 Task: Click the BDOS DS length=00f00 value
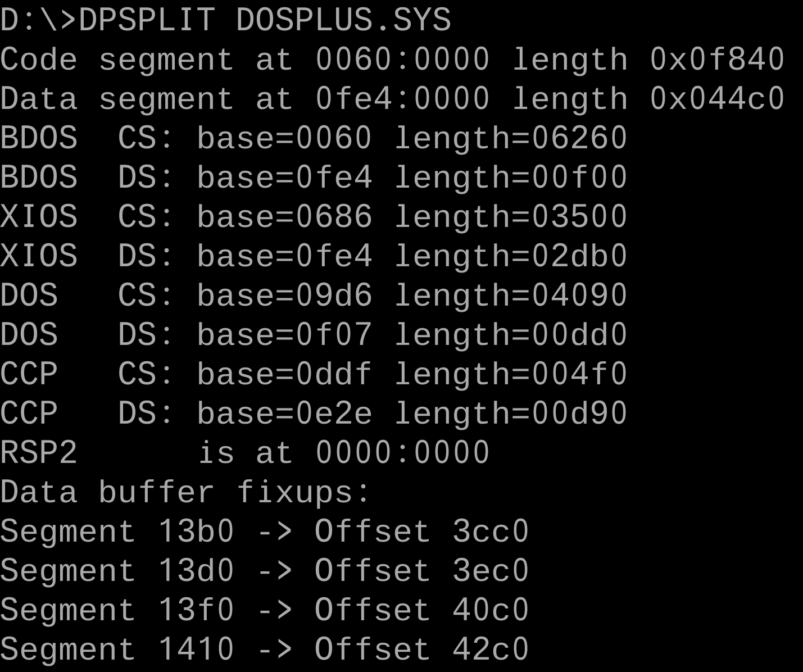(511, 178)
